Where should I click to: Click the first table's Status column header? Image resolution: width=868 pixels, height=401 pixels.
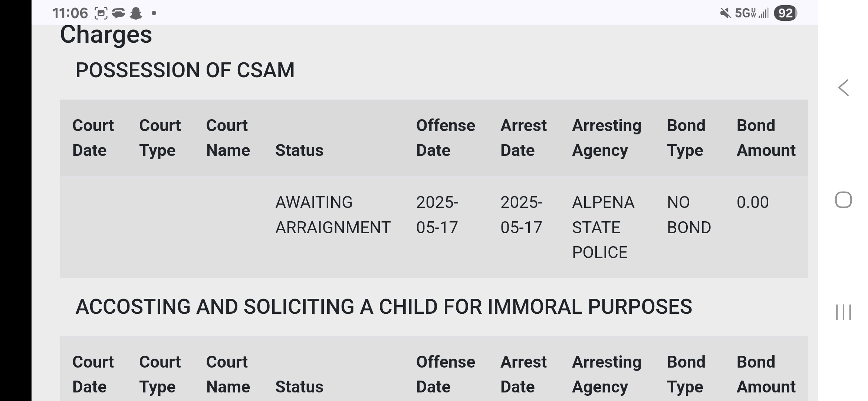299,150
